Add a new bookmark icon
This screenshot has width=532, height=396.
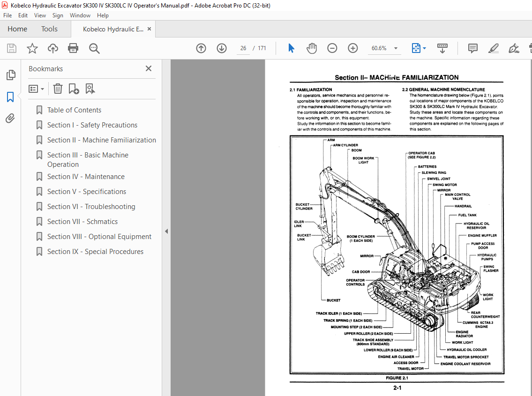pyautogui.click(x=74, y=89)
